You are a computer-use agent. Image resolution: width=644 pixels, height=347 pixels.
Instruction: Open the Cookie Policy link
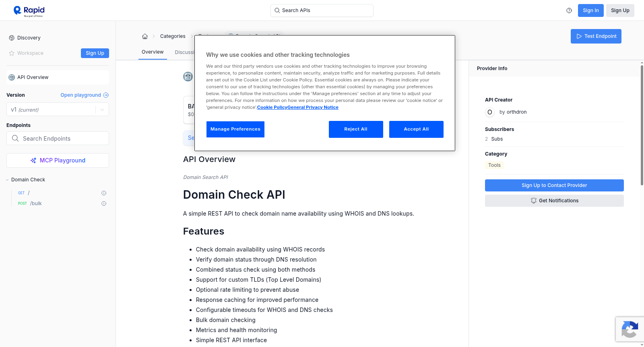tap(272, 107)
